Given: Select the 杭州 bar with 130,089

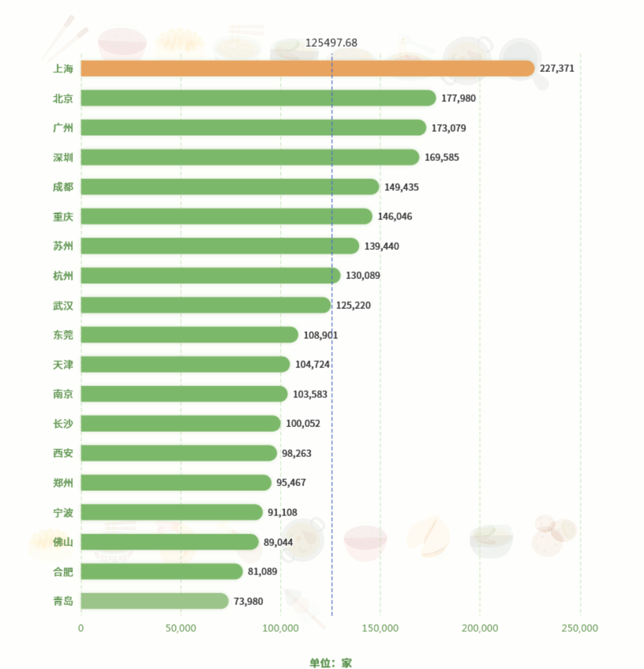Looking at the screenshot, I should (211, 276).
